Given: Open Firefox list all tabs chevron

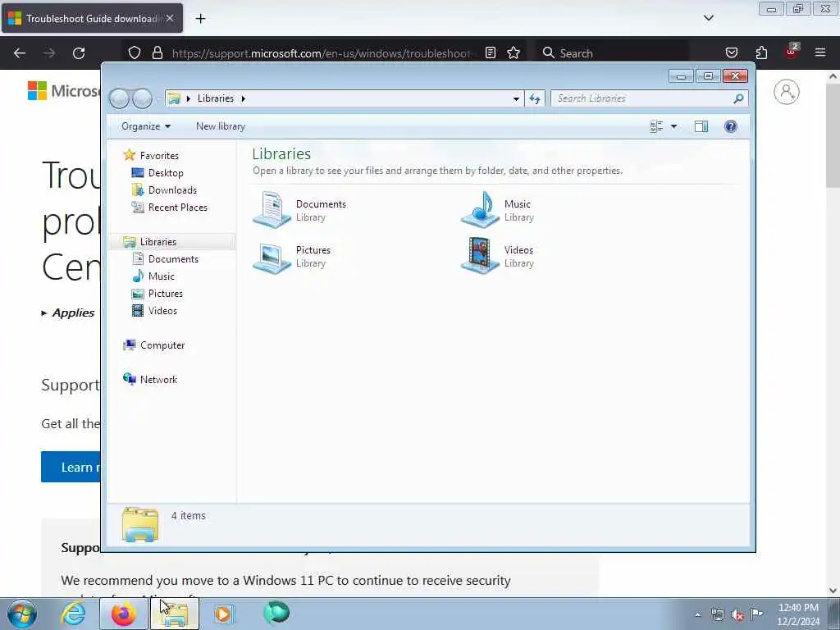Looking at the screenshot, I should coord(708,18).
